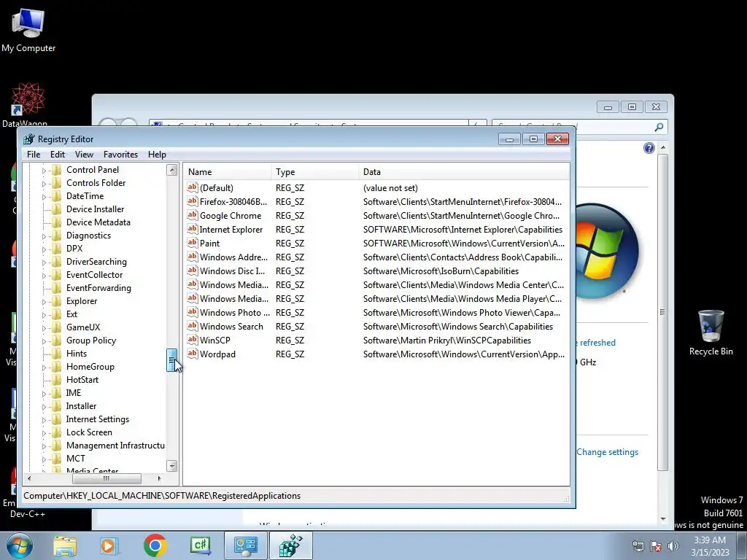Click the tree pane vertical scrollbar thumb
The width and height of the screenshot is (747, 560).
point(171,360)
